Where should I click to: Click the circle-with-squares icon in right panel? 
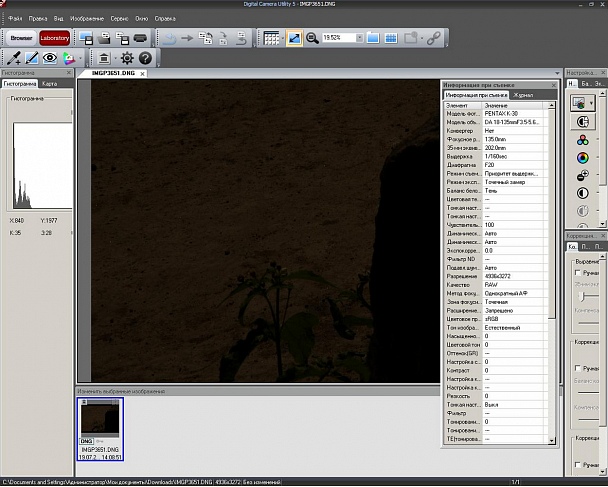point(582,122)
